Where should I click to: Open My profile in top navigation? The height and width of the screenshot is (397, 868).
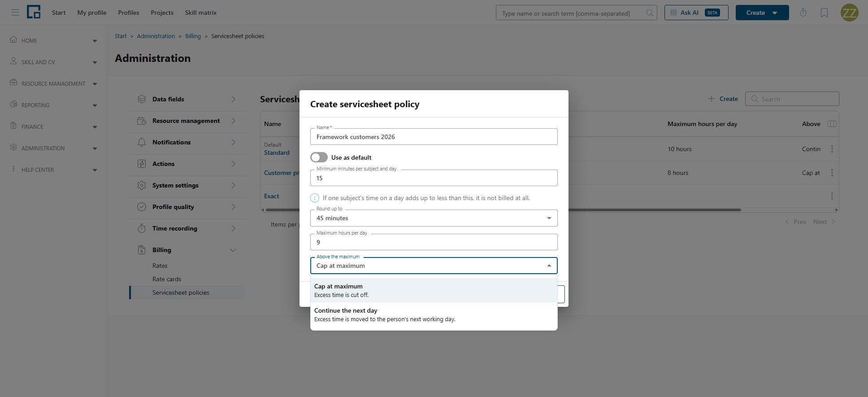tap(92, 13)
